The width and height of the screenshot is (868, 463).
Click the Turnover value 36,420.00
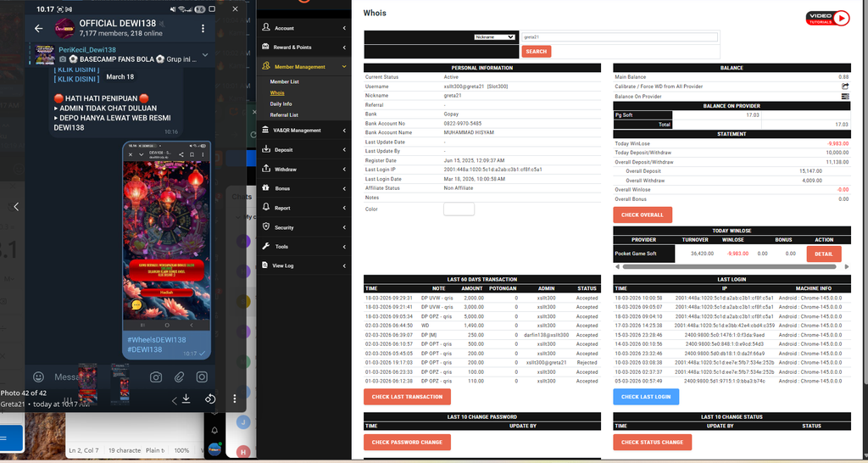click(x=703, y=254)
